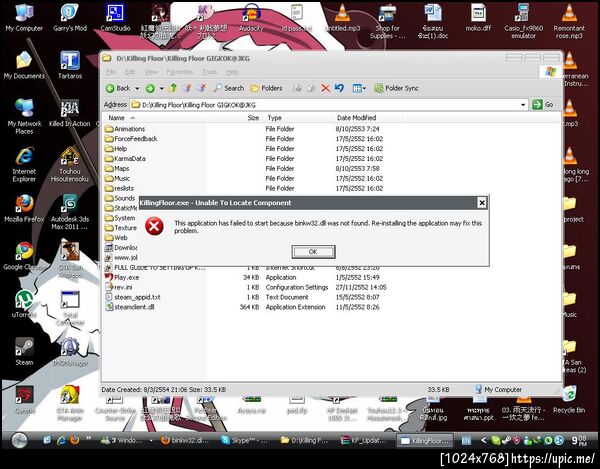Open the My Documents desktop icon
The width and height of the screenshot is (600, 469).
click(x=24, y=65)
